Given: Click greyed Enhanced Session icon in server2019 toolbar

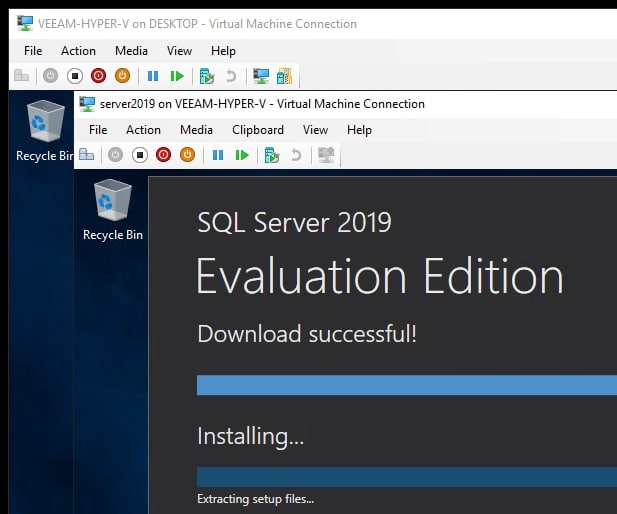Looking at the screenshot, I should 326,155.
